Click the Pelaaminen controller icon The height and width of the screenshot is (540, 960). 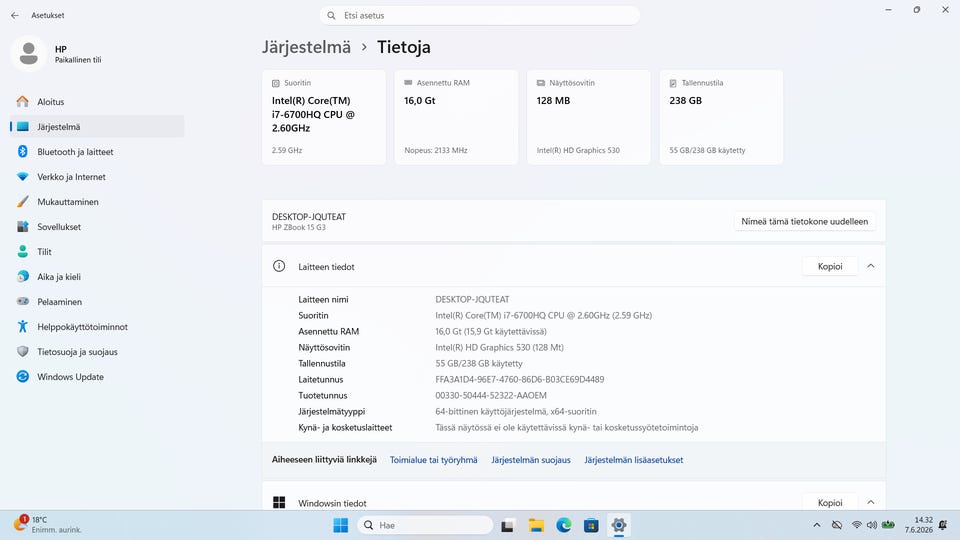(23, 301)
